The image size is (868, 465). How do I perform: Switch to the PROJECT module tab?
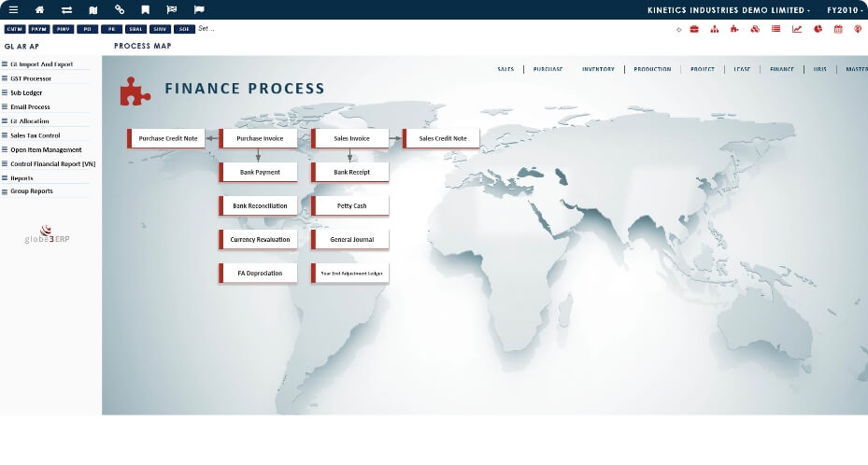702,69
